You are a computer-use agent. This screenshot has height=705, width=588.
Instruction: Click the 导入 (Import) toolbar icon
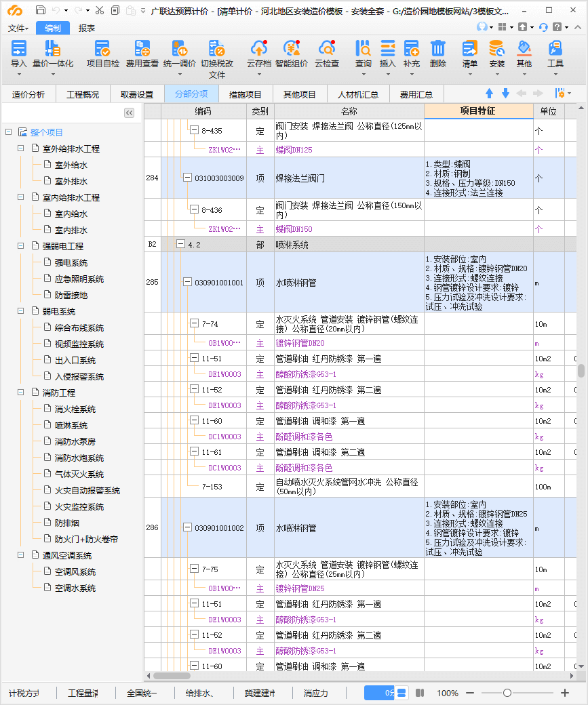point(19,49)
